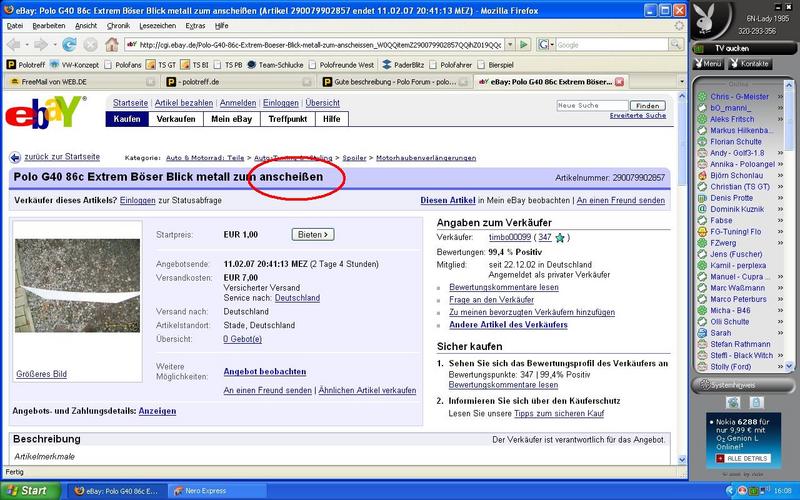This screenshot has width=800, height=500.
Task: Click 'Frage an den Verkäufer' link
Action: 491,299
